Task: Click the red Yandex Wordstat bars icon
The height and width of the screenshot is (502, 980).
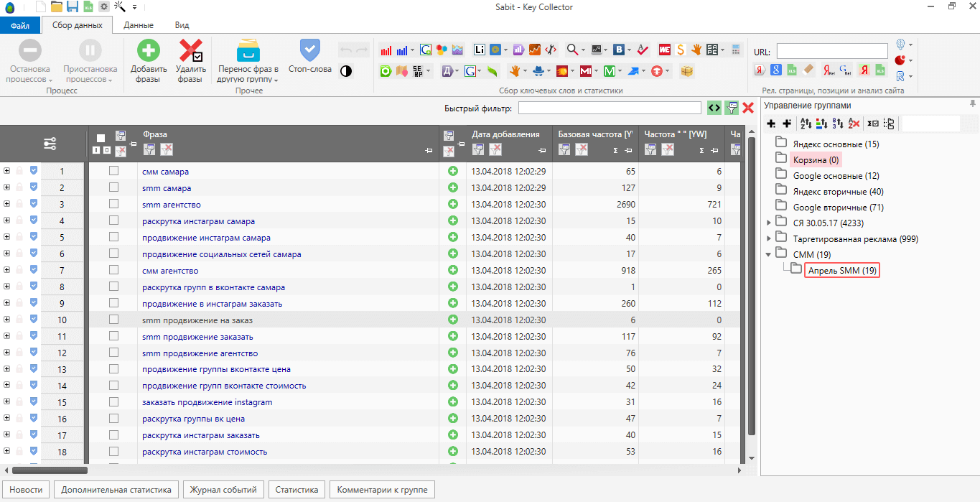Action: click(386, 50)
